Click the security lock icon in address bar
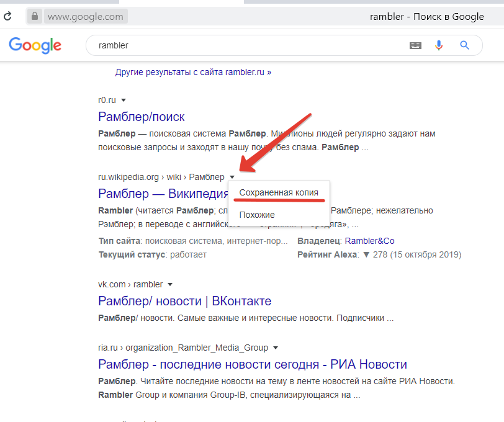Viewport: 504px width, 422px height. pyautogui.click(x=34, y=16)
